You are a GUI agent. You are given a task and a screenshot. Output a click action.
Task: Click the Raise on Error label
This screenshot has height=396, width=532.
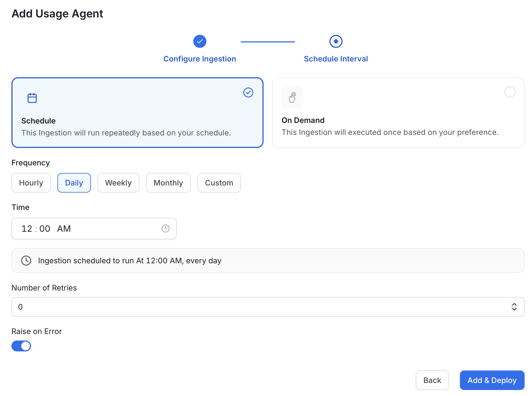37,331
